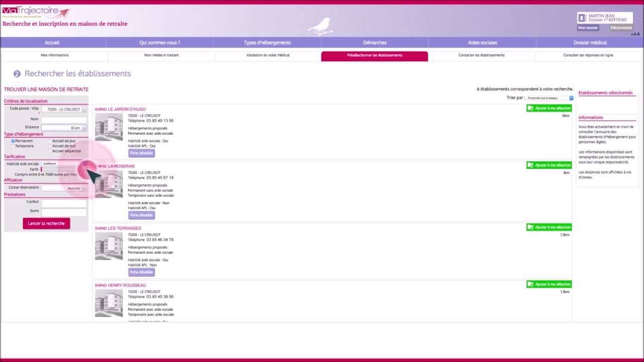Open the Qui sommes-nous ? menu

pyautogui.click(x=159, y=43)
